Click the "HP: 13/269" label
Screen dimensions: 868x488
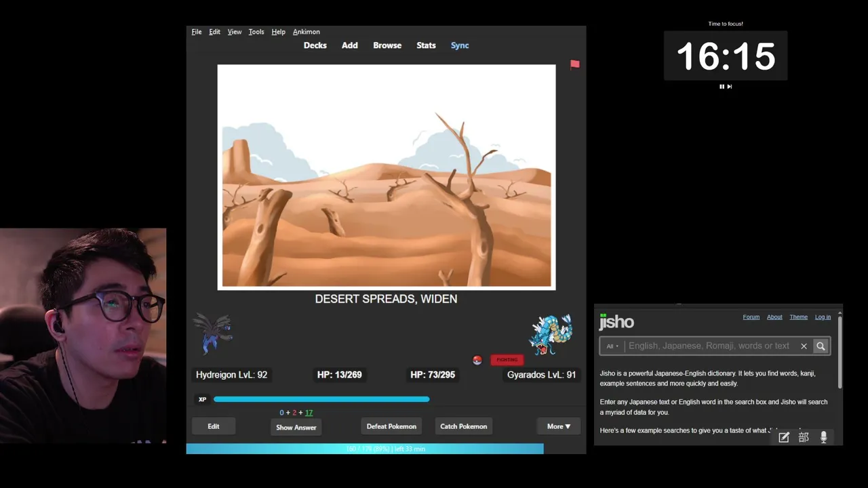tap(339, 375)
